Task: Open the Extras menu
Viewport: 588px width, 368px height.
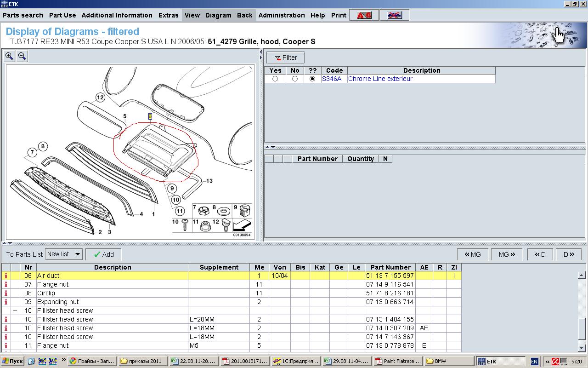Action: [168, 15]
